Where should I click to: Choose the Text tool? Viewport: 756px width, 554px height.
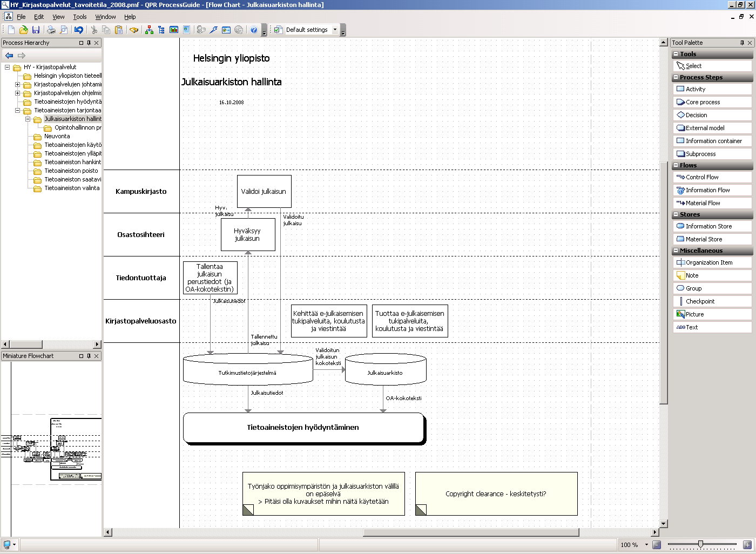coord(712,327)
